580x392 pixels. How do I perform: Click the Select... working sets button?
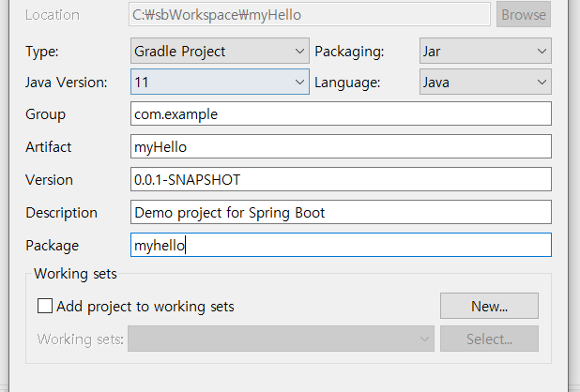coord(489,339)
